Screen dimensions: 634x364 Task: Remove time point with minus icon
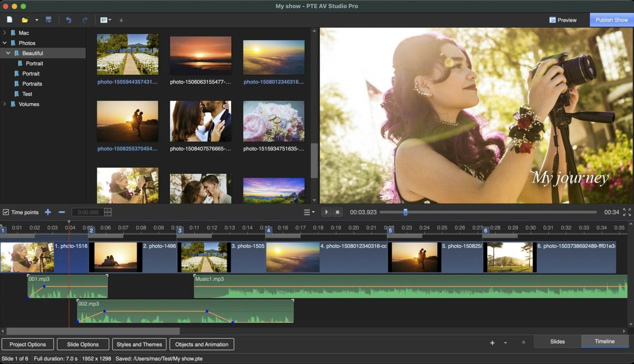pyautogui.click(x=62, y=212)
